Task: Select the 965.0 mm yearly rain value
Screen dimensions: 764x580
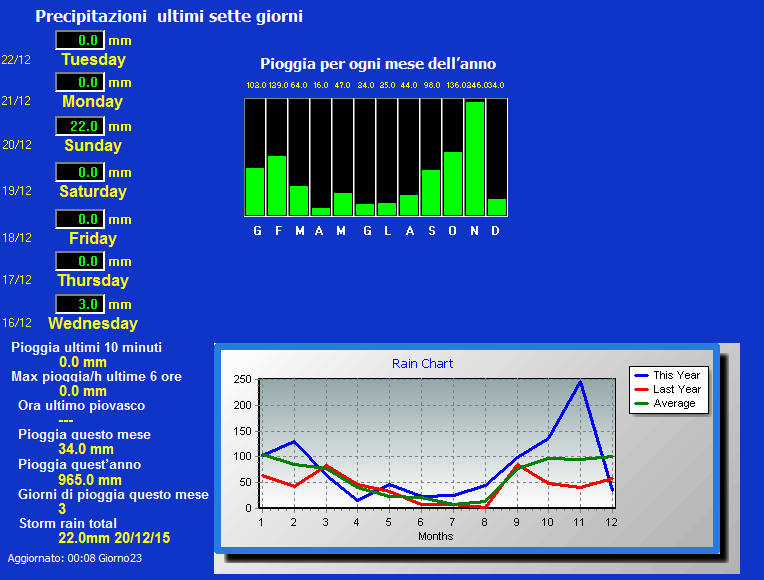Action: (90, 480)
